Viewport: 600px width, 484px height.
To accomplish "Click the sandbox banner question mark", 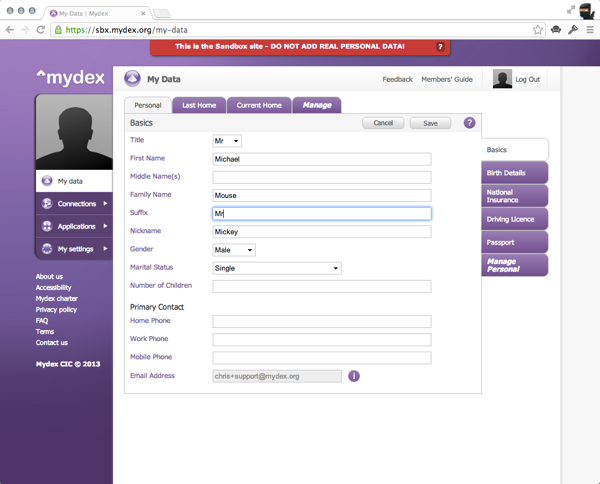I will tap(440, 47).
